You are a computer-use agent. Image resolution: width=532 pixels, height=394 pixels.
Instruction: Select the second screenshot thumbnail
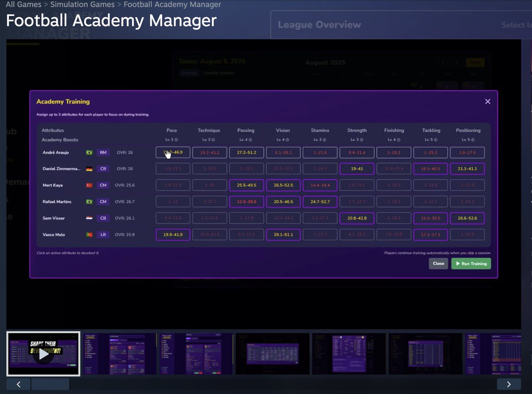(x=120, y=354)
